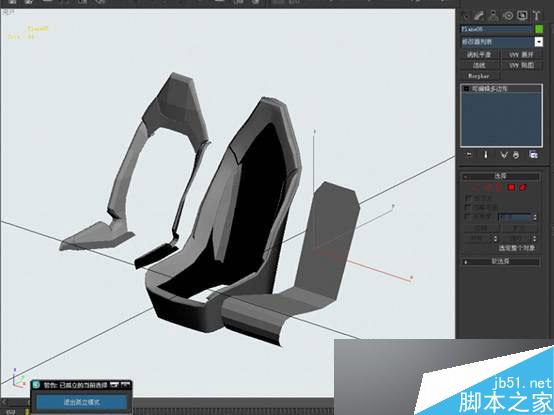Screen dimensions: 554x415
Task: Select Element sub-object level icon
Action: pyautogui.click(x=523, y=188)
